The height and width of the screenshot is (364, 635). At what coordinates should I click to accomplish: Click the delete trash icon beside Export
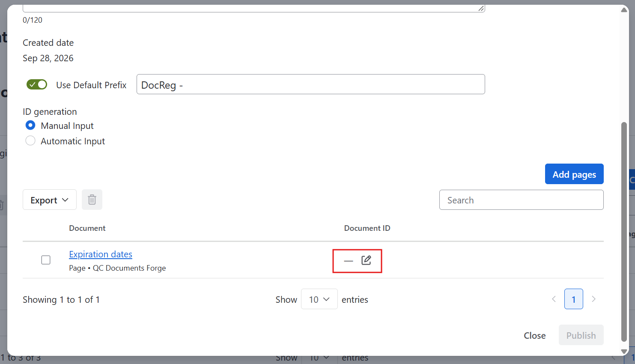click(x=92, y=200)
